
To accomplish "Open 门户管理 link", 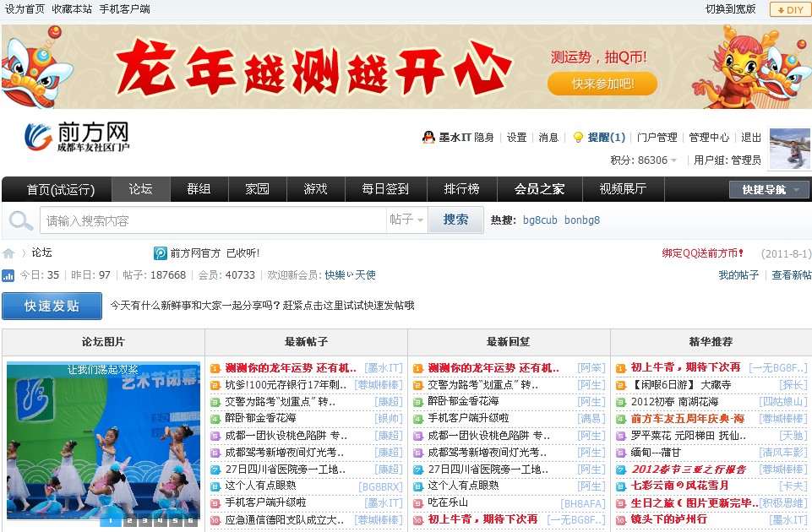I will tap(657, 137).
